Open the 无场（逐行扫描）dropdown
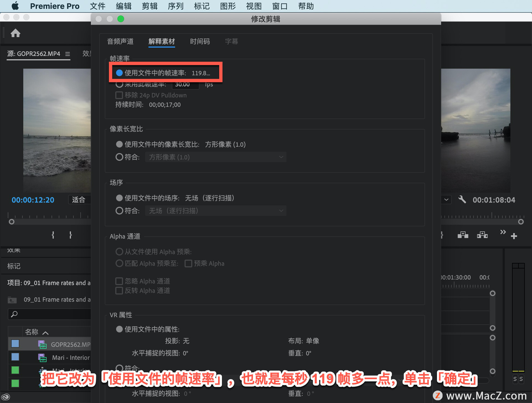 pos(216,211)
